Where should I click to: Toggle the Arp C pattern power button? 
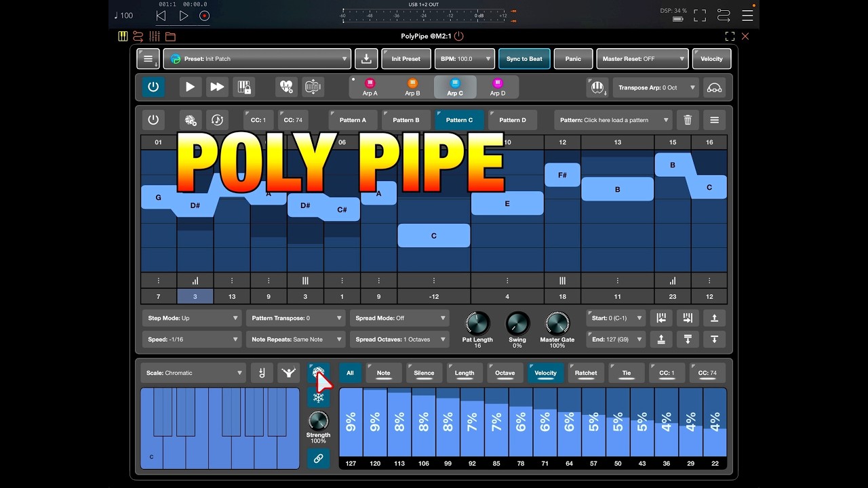click(153, 120)
